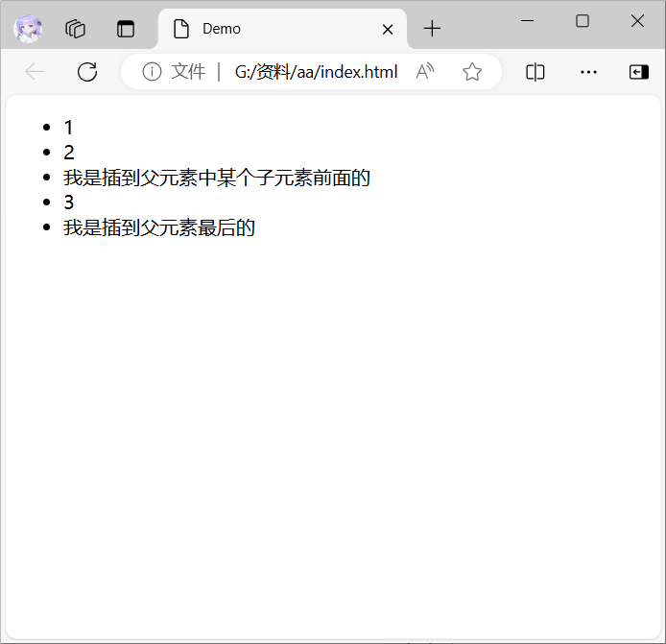Image resolution: width=666 pixels, height=644 pixels.
Task: Click list item 我是插到父元素中某个子元素前面的
Action: [x=217, y=178]
